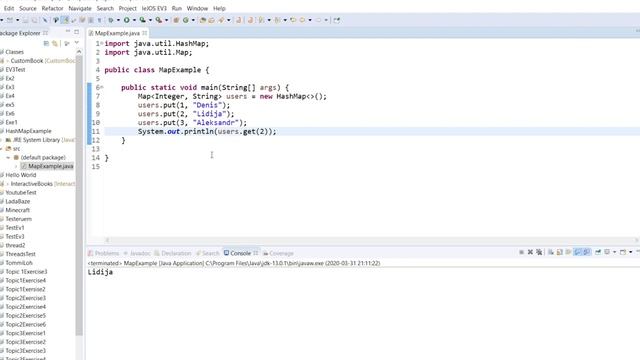The width and height of the screenshot is (640, 360).
Task: Maximize the Package Explorer view
Action: click(x=76, y=31)
